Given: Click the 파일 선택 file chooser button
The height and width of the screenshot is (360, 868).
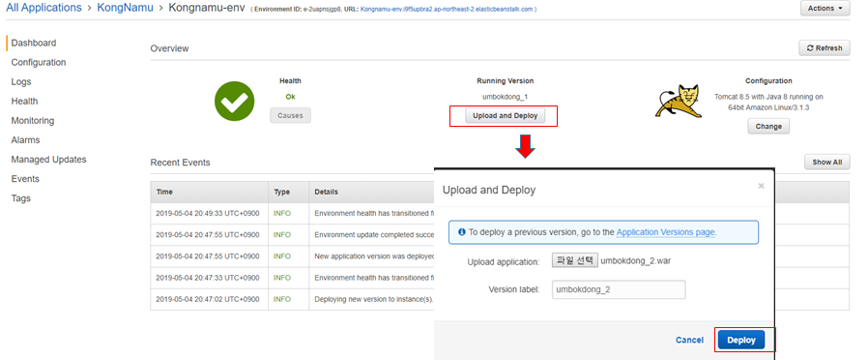Looking at the screenshot, I should [x=575, y=260].
